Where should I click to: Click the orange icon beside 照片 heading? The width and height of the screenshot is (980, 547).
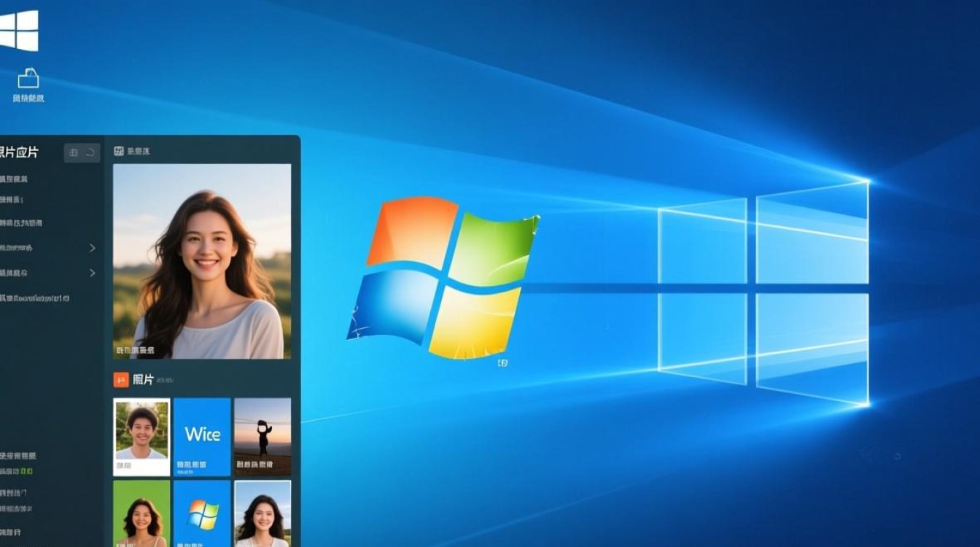[x=121, y=379]
